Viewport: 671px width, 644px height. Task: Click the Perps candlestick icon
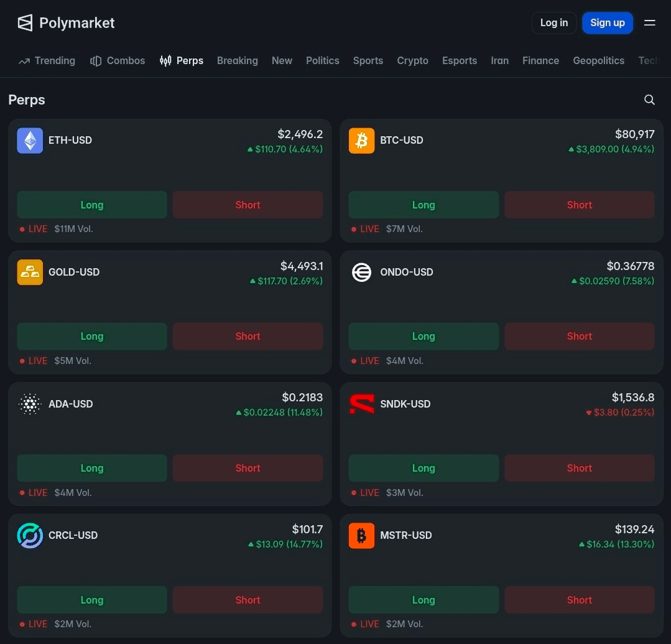[x=165, y=61]
